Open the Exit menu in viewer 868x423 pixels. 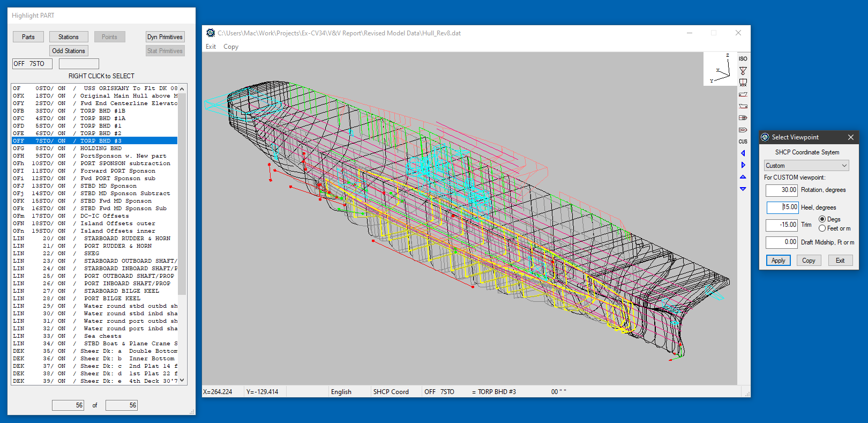[x=211, y=47]
